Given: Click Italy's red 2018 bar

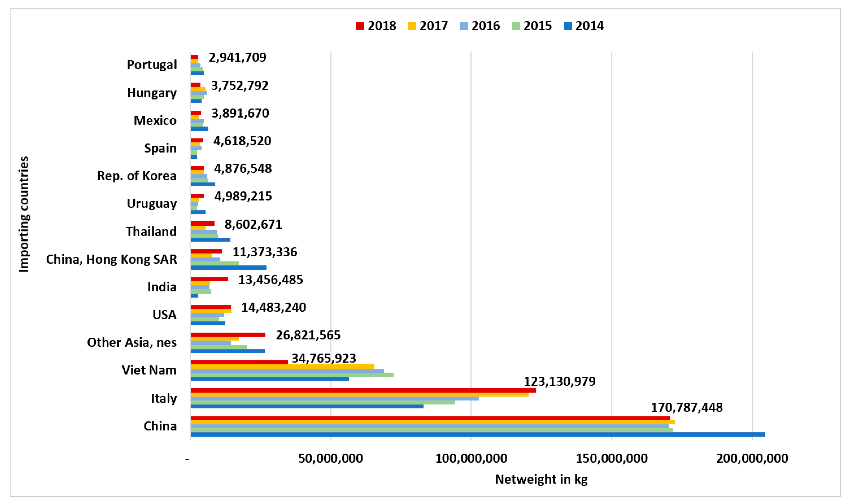Looking at the screenshot, I should coord(363,391).
